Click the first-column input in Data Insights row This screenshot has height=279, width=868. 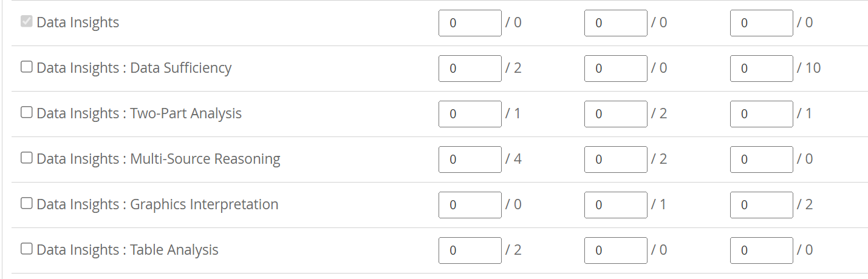[470, 23]
